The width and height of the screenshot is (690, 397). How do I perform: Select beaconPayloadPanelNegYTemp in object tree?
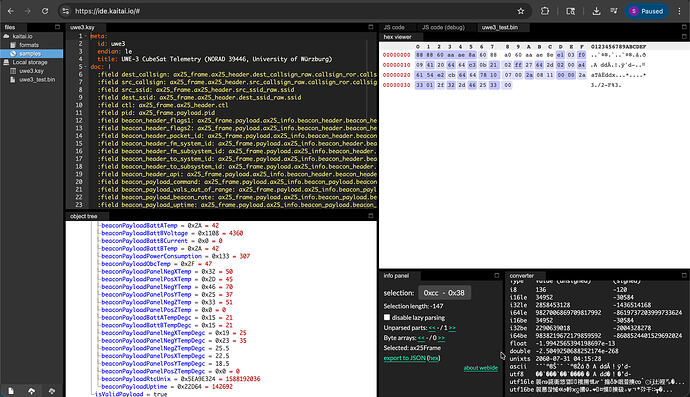(146, 287)
